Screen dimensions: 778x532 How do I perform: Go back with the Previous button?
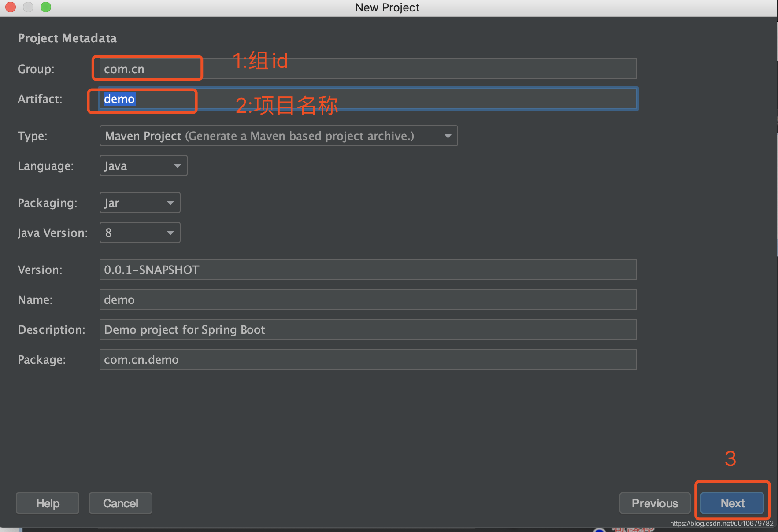pyautogui.click(x=655, y=503)
